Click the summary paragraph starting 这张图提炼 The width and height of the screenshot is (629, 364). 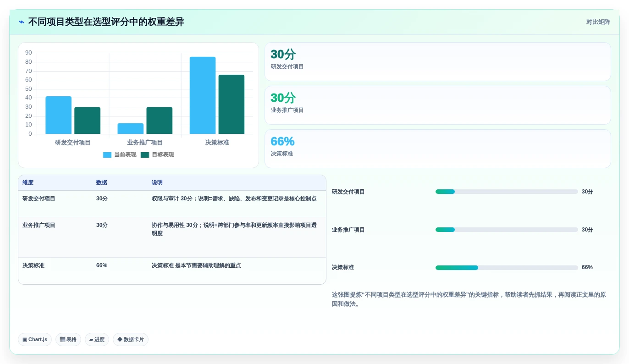pos(469,299)
